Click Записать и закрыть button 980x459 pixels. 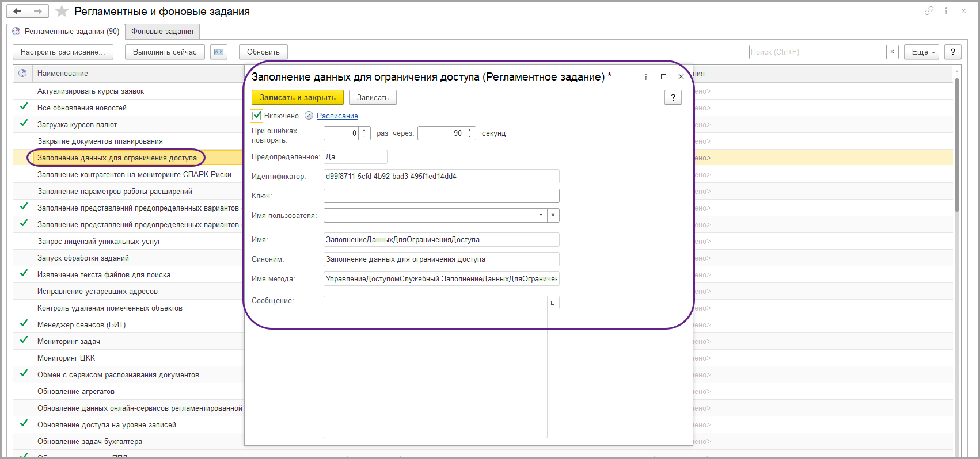coord(298,97)
